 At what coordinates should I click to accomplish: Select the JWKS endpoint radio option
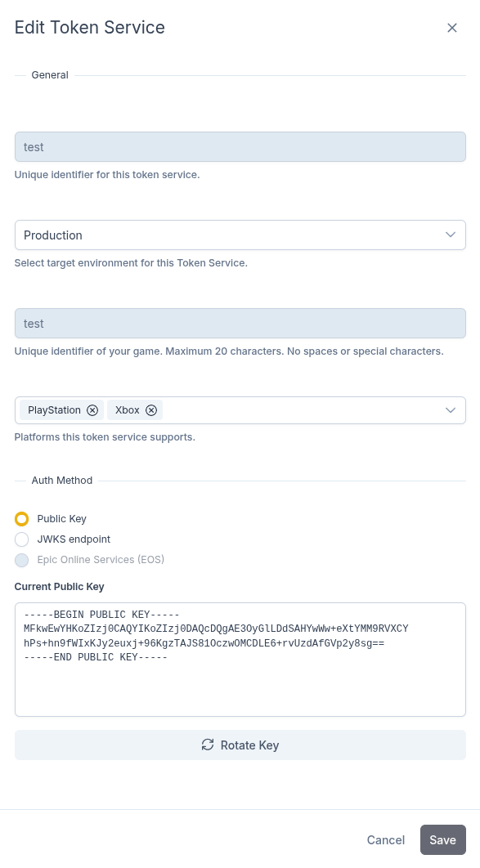[x=21, y=539]
